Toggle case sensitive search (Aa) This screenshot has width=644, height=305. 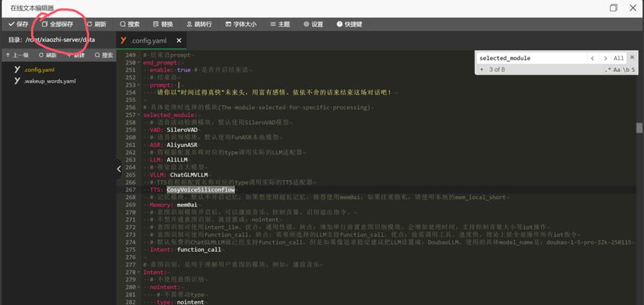617,69
